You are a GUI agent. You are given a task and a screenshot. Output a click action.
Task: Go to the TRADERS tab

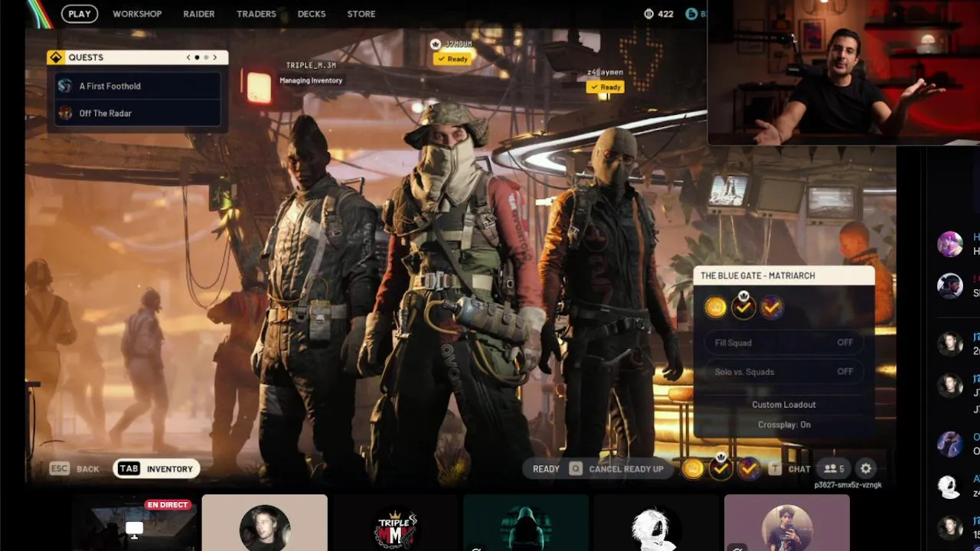point(256,14)
